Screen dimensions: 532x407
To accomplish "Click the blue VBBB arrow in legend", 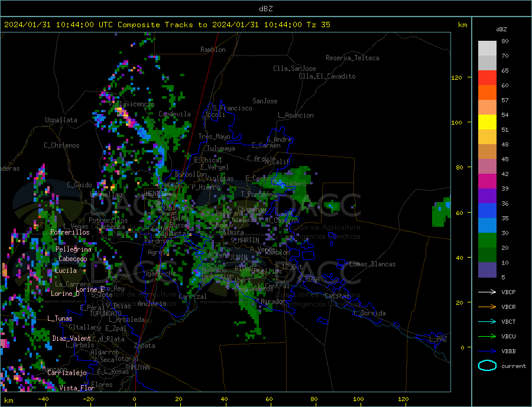I will point(487,351).
